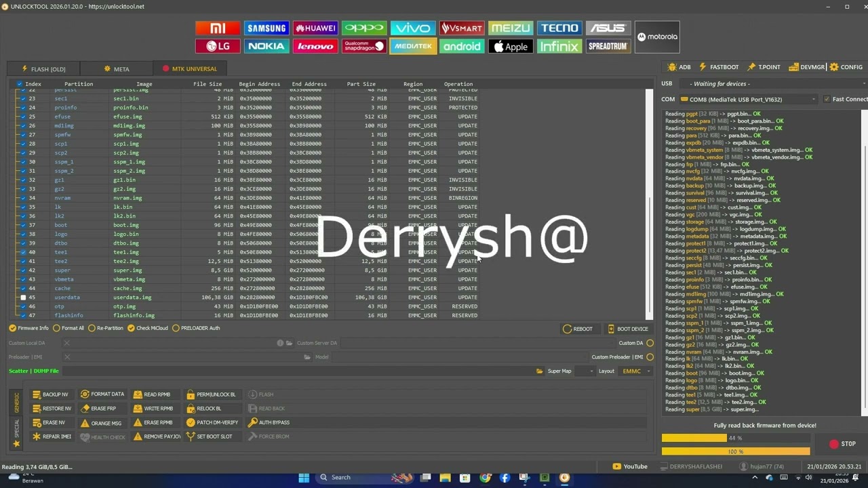Check the userdata partition checkbox

tap(23, 298)
